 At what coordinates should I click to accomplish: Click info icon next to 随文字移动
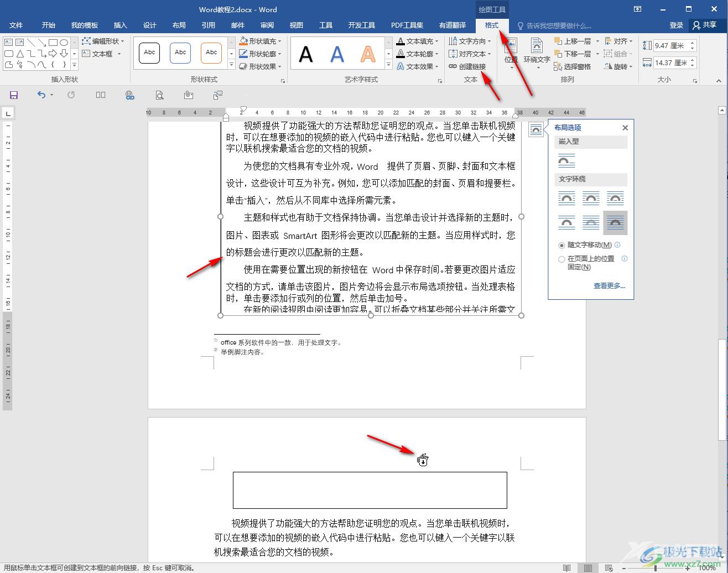click(x=617, y=244)
